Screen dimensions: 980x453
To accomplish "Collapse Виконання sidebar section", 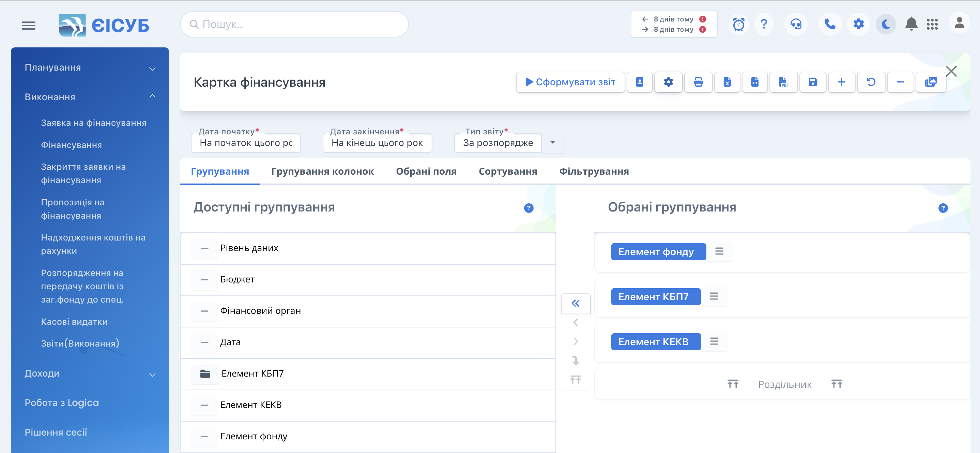I will [90, 97].
